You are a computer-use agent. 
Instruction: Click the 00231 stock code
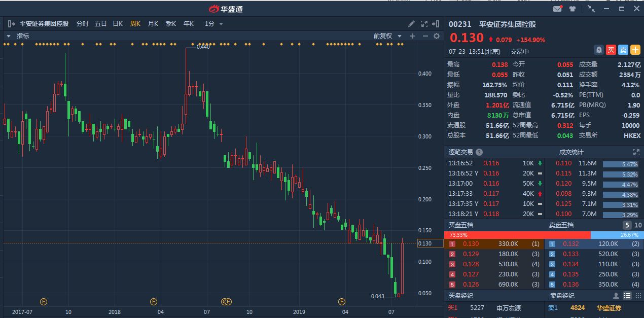tap(460, 24)
